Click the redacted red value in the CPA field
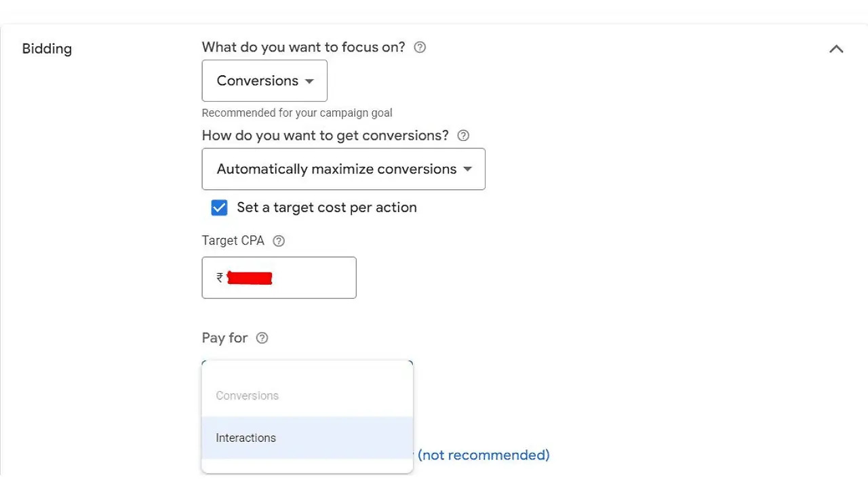The image size is (868, 488). click(250, 278)
